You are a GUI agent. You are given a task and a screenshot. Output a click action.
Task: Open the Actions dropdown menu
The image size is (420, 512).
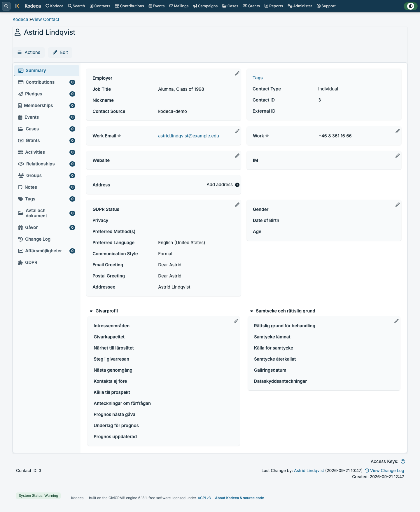[x=29, y=53]
